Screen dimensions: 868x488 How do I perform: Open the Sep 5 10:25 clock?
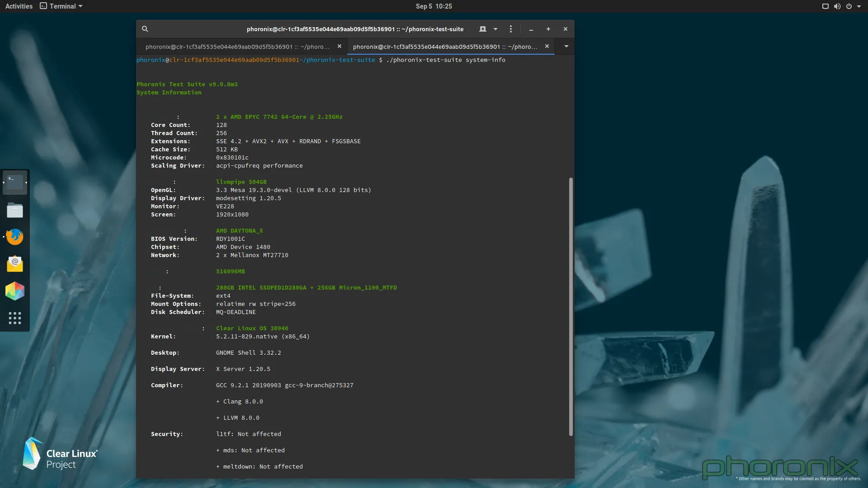[x=434, y=6]
